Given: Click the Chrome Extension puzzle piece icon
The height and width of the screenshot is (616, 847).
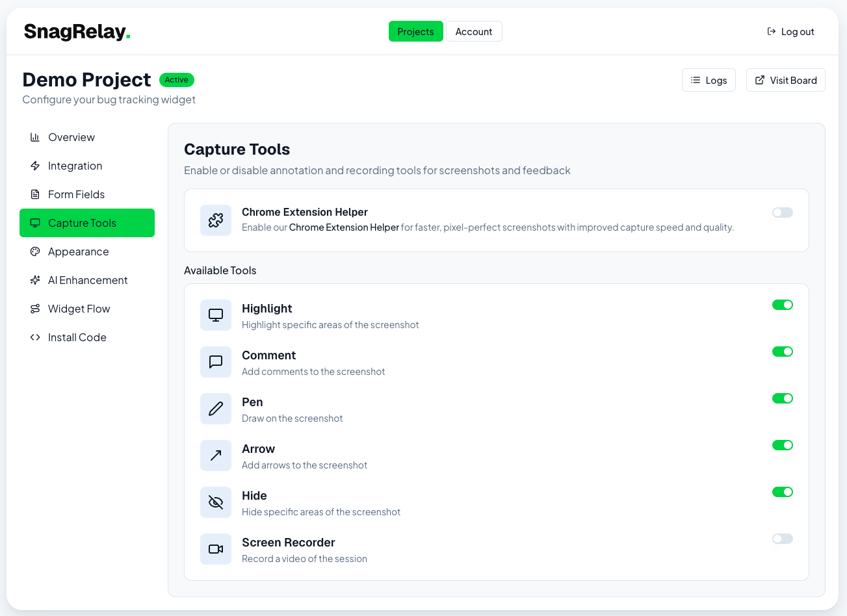Looking at the screenshot, I should [x=216, y=220].
